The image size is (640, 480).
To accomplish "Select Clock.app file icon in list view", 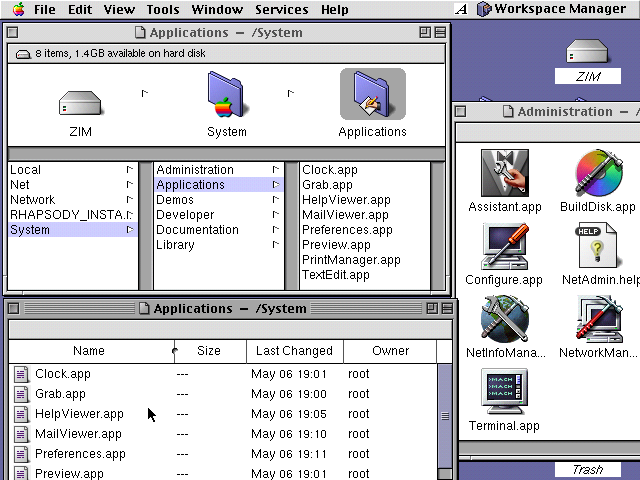I will click(21, 374).
